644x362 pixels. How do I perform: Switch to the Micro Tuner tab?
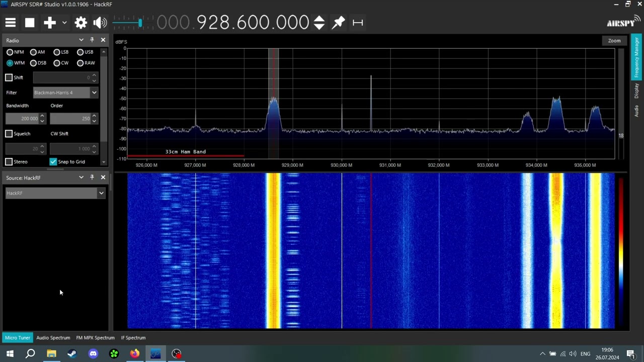click(x=18, y=338)
